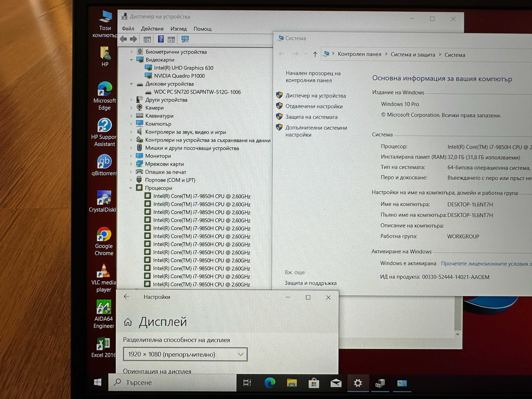Open Edge from the taskbar
The height and width of the screenshot is (399, 532).
point(270,383)
